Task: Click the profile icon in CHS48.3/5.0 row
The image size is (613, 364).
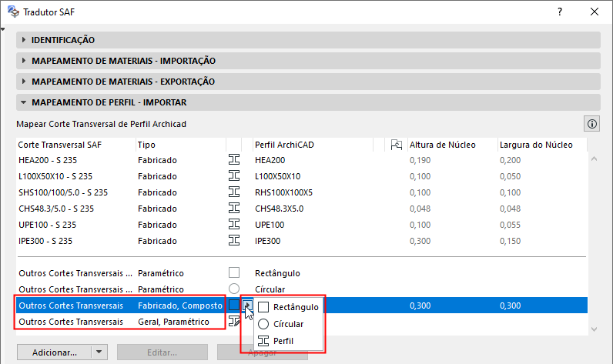Action: pos(234,209)
